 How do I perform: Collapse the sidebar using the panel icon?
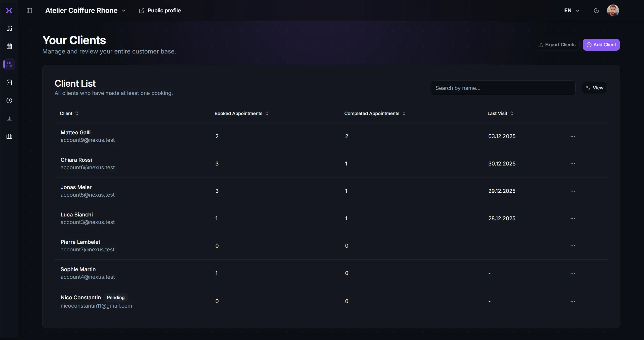(x=29, y=10)
